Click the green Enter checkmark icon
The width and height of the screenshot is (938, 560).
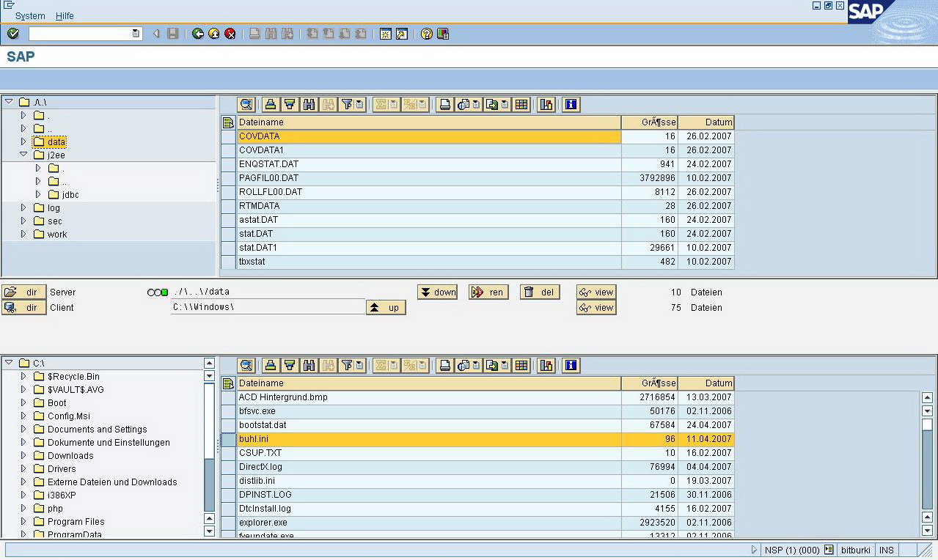tap(13, 34)
